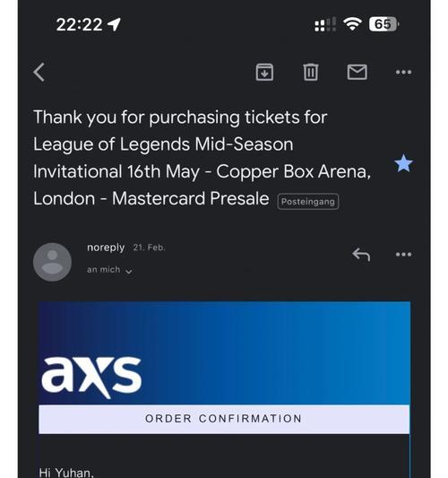Viewport: 448px width, 478px height.
Task: Tap the battery indicator showing 65
Action: (383, 24)
